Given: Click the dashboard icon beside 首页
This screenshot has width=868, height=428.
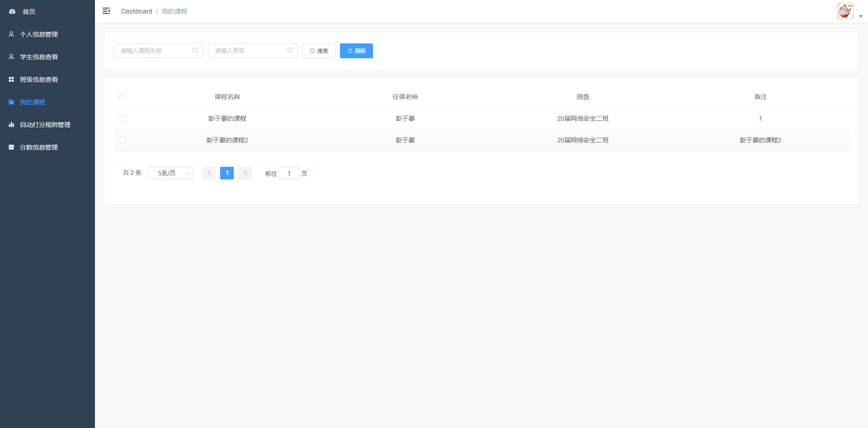Looking at the screenshot, I should coord(12,11).
